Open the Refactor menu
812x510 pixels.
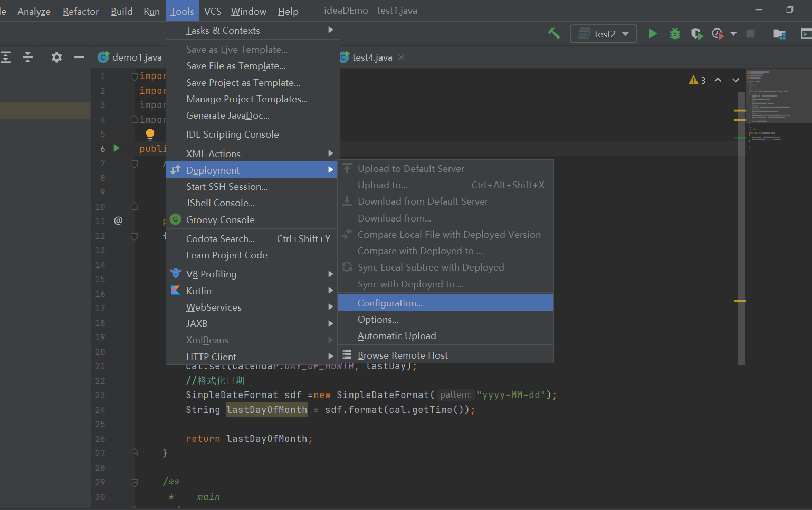tap(81, 11)
